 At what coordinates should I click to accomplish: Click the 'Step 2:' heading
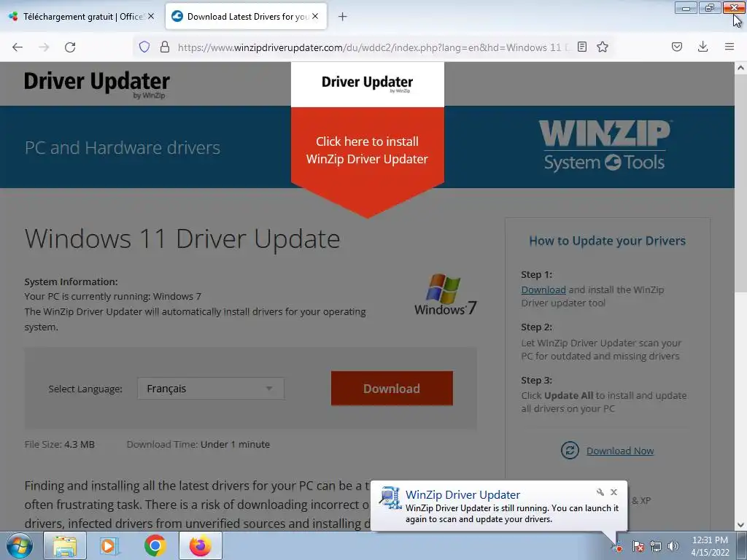[x=536, y=327]
